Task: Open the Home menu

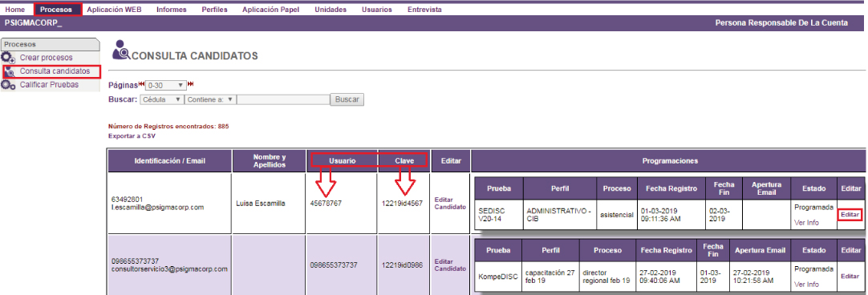Action: click(15, 10)
